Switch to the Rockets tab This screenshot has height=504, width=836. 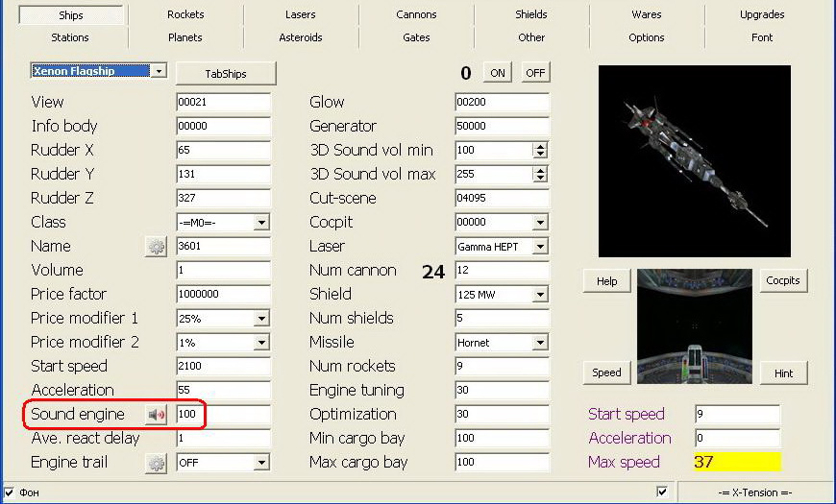tap(185, 14)
